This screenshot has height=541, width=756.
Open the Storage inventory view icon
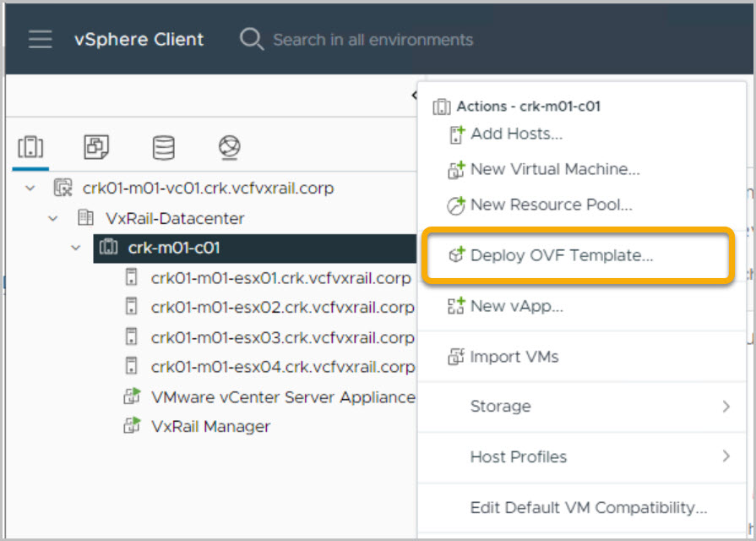click(163, 148)
